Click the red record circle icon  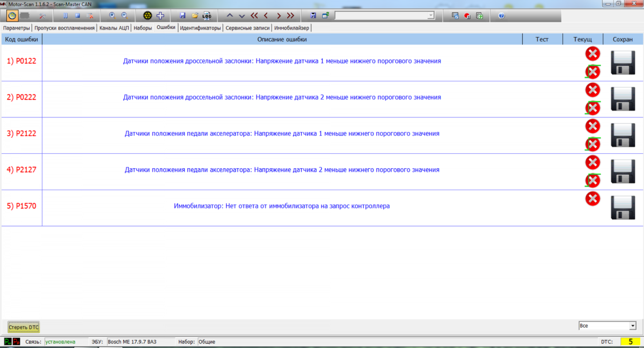467,16
